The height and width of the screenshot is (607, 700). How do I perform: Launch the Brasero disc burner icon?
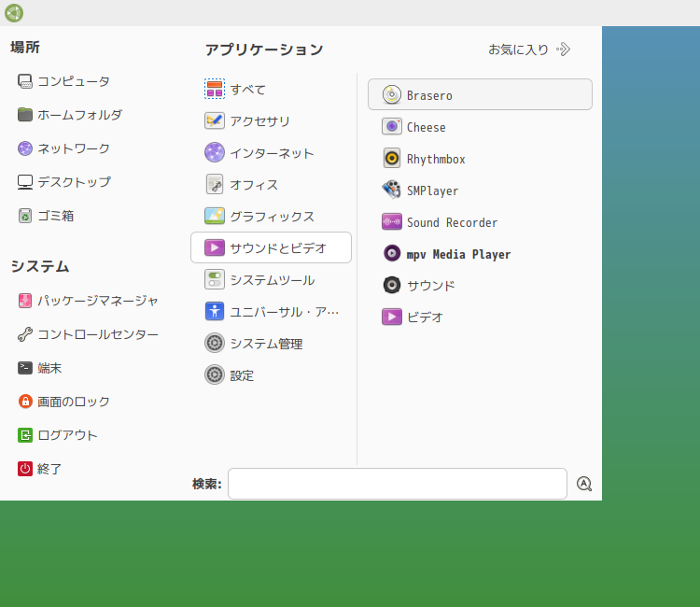pos(391,94)
